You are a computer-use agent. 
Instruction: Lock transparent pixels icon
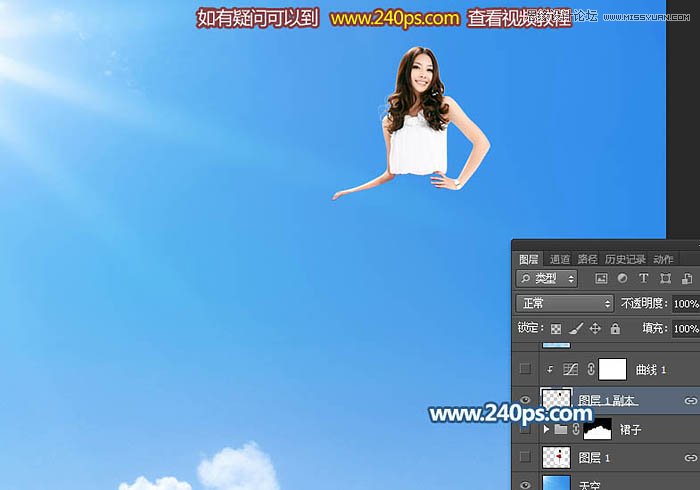[x=555, y=328]
